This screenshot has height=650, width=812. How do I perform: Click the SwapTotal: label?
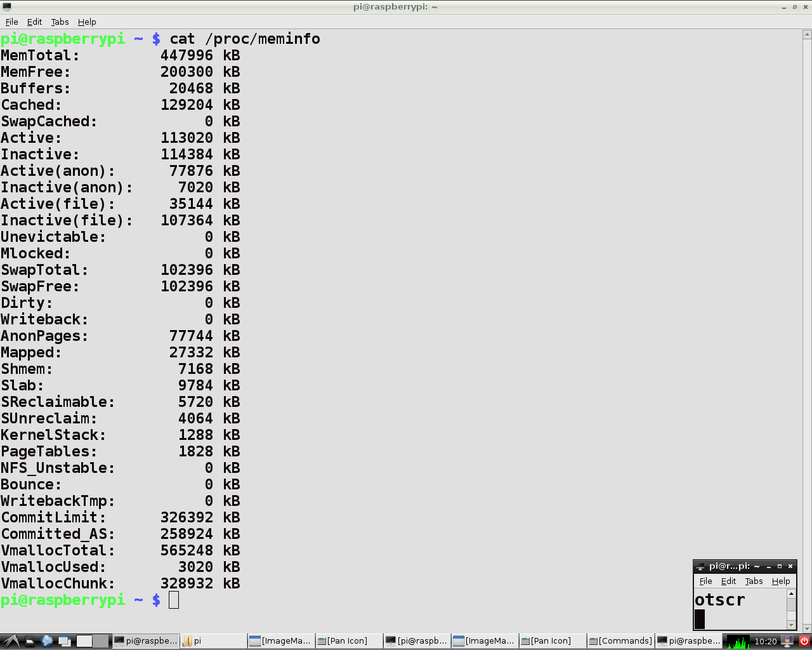pos(44,270)
